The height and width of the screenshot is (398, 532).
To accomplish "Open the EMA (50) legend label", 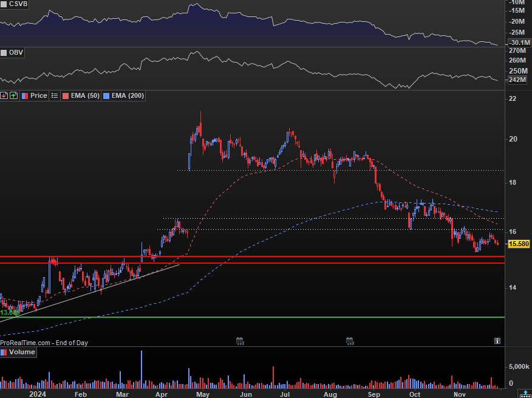I will 85,96.
